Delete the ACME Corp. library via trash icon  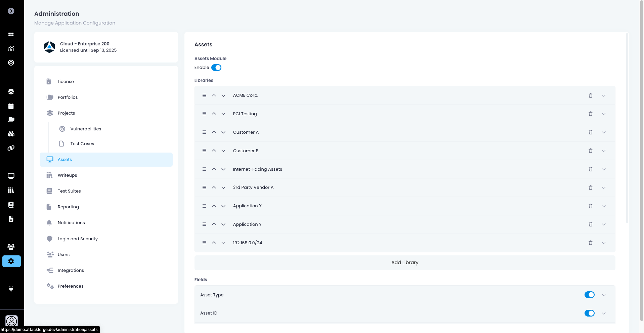590,95
